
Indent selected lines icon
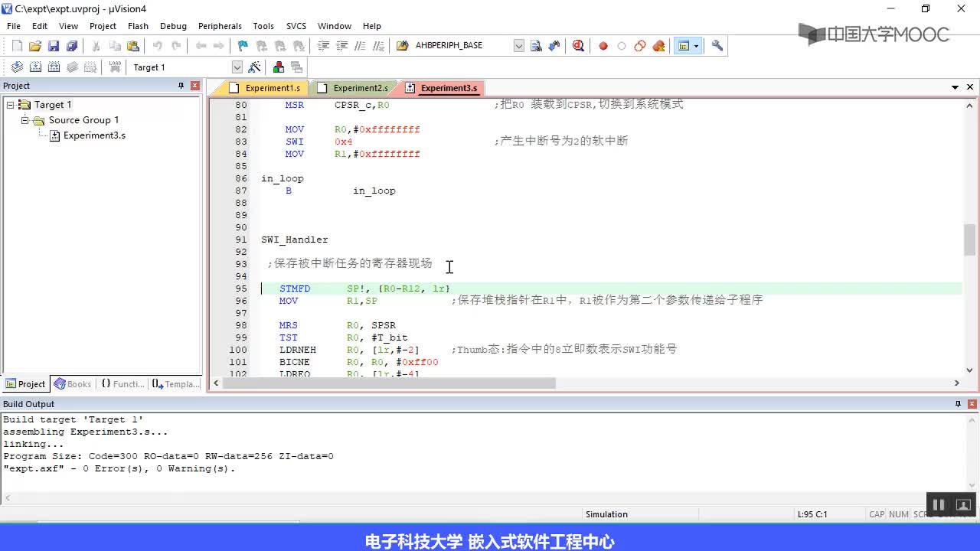pos(323,46)
